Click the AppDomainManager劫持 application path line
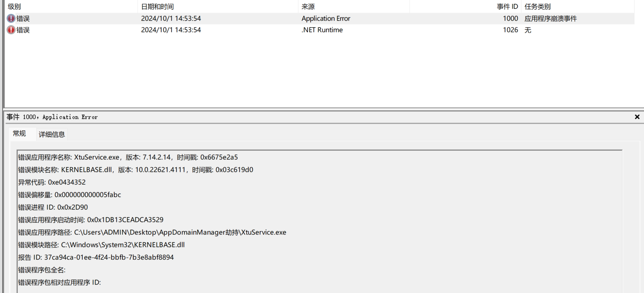The height and width of the screenshot is (293, 644). pyautogui.click(x=152, y=232)
